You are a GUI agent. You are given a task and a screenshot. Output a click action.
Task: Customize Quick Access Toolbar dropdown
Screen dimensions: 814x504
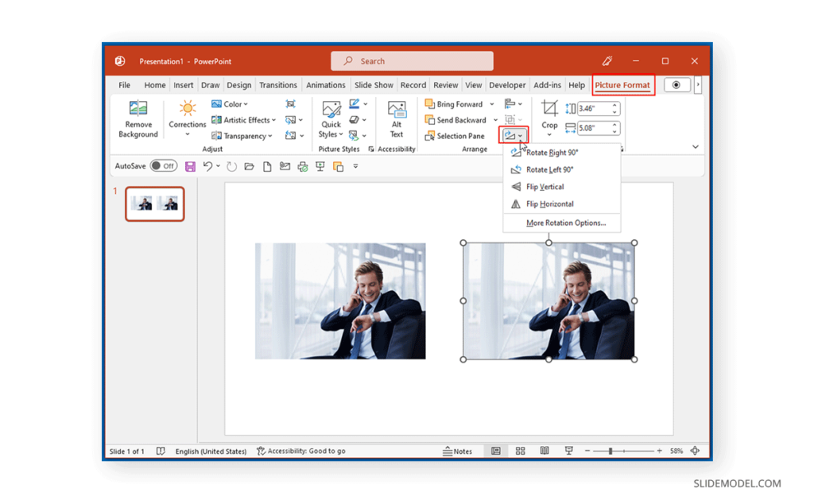(x=355, y=167)
